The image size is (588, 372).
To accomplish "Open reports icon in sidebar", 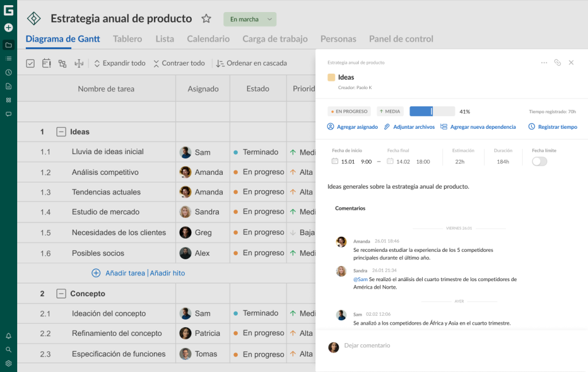I will coord(8,86).
